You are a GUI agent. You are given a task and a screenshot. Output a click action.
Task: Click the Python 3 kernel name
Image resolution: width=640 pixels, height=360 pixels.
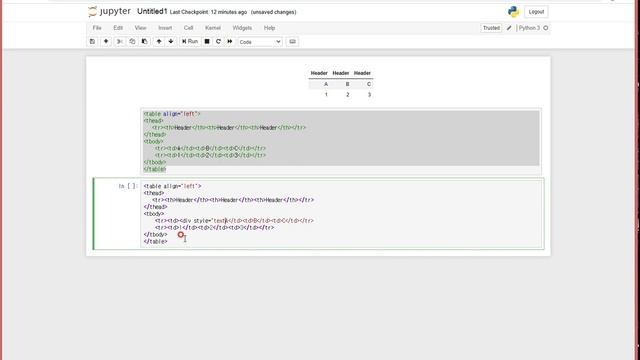529,28
